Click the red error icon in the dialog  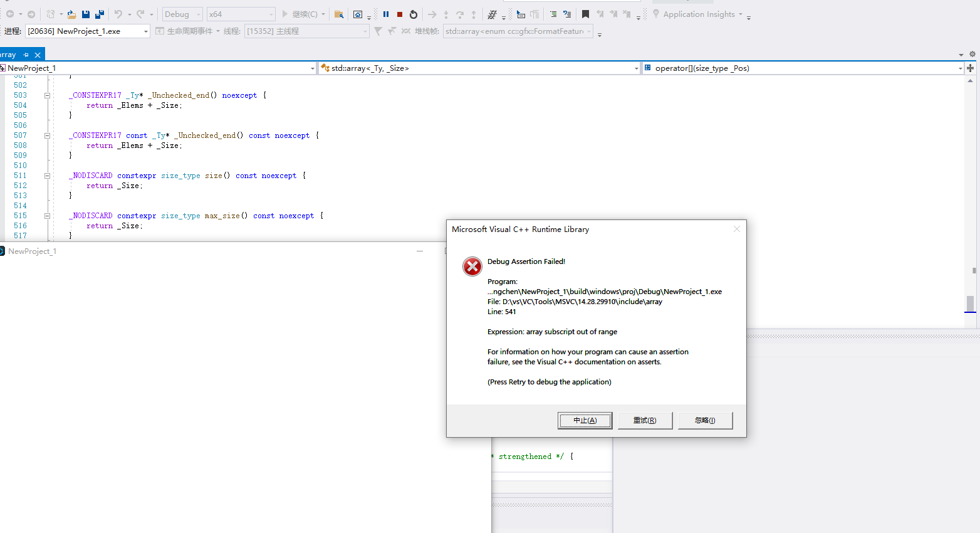472,266
